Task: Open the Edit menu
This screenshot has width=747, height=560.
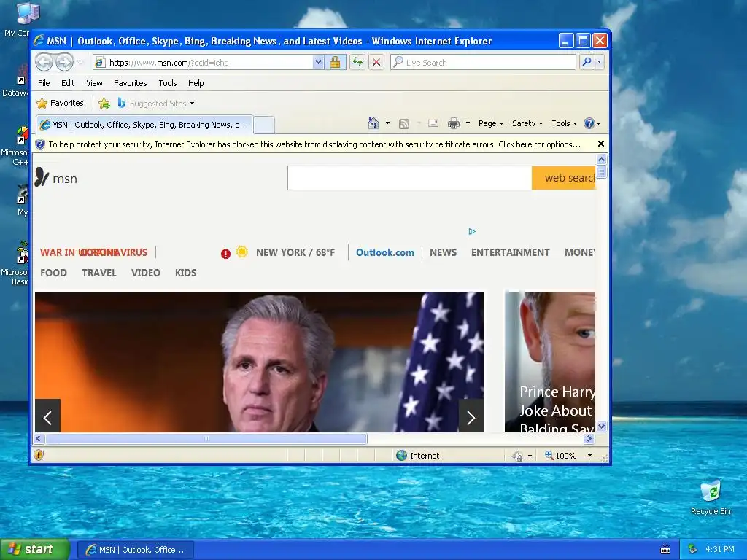Action: [x=68, y=83]
